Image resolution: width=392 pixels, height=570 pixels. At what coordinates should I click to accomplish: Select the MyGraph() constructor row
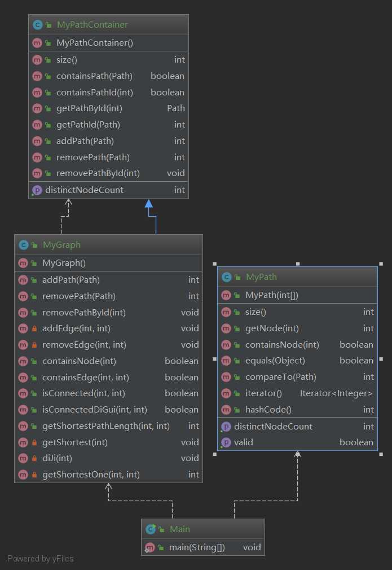(x=108, y=263)
